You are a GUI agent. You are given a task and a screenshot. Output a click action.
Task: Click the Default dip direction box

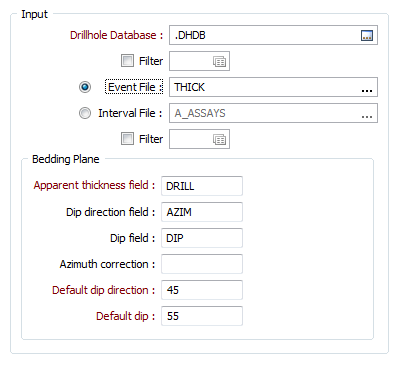pos(202,290)
